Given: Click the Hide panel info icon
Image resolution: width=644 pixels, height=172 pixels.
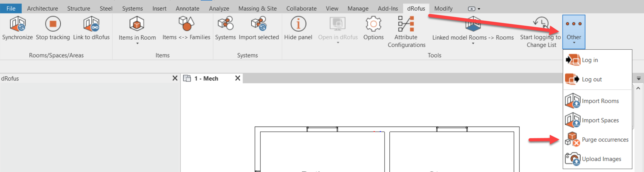Looking at the screenshot, I should click(x=298, y=24).
